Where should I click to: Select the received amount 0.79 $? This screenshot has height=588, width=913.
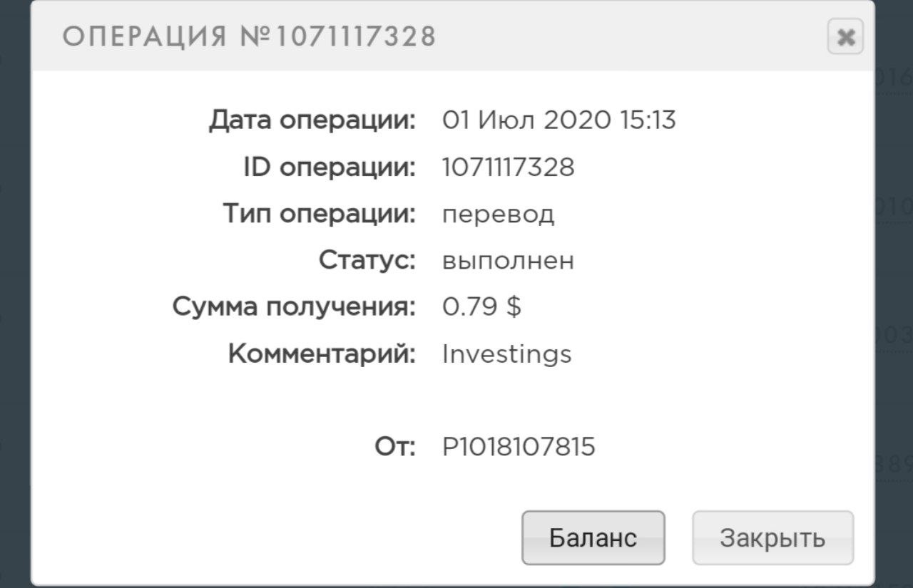pos(481,307)
